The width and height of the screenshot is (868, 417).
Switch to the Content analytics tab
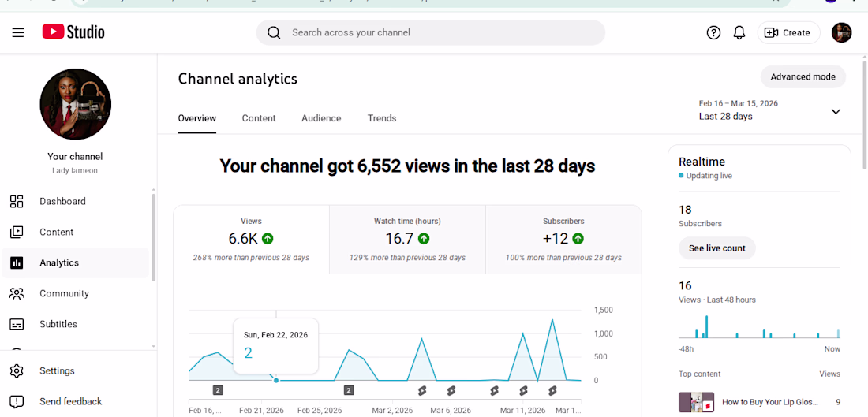(259, 118)
